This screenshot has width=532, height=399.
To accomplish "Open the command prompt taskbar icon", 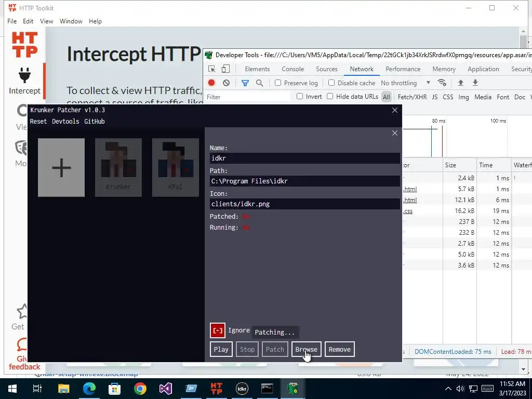I will [268, 389].
